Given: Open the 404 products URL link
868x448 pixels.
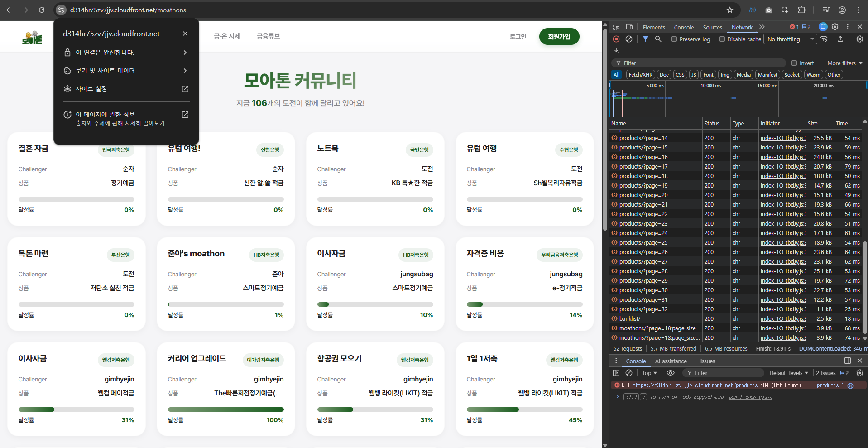Looking at the screenshot, I should point(695,385).
